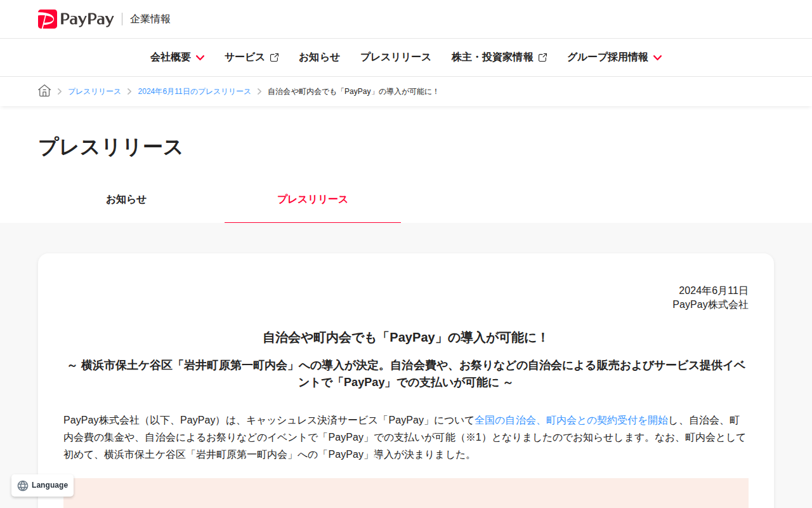Screen dimensions: 812x508
Task: Open the サービス external link
Action: [x=251, y=57]
